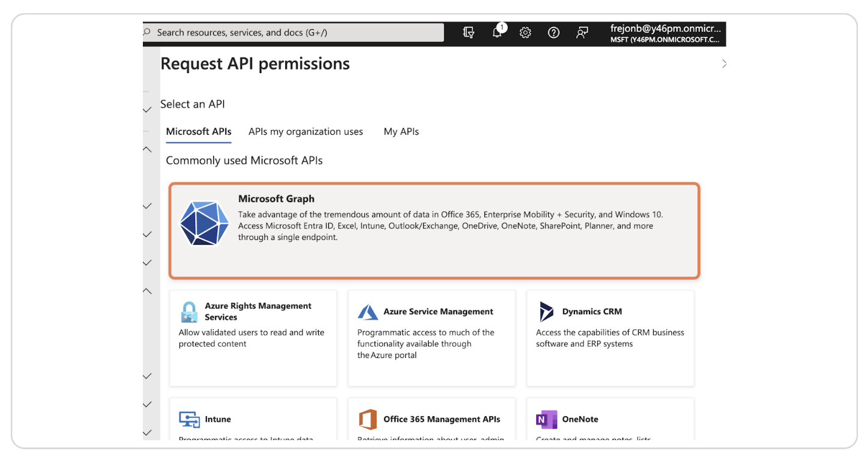Click the OneNote icon
This screenshot has width=868, height=457.
click(546, 419)
